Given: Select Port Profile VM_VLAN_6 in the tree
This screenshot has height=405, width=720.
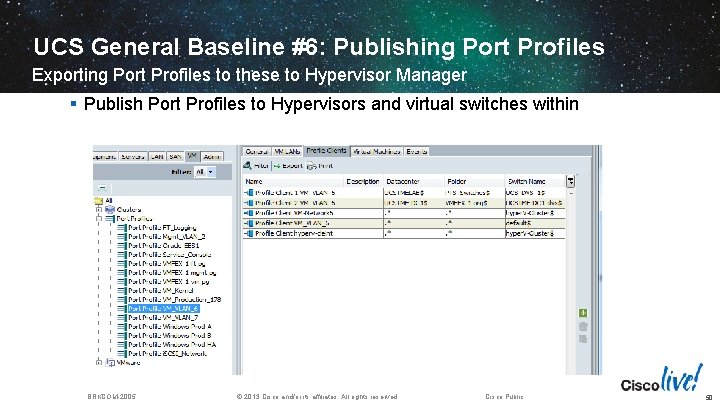Looking at the screenshot, I should tap(163, 309).
